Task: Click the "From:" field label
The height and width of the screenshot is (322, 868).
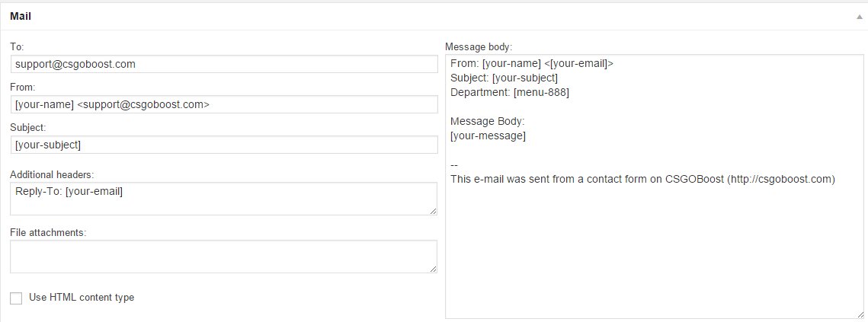Action: (x=23, y=88)
